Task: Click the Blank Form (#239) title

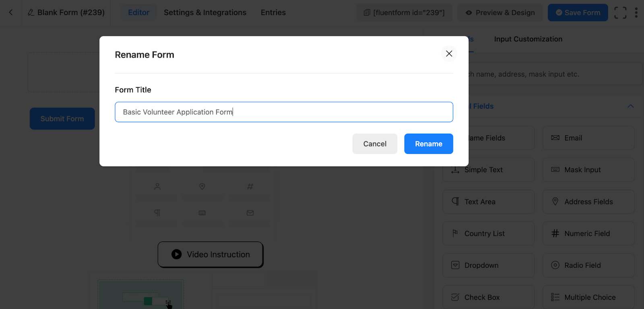Action: (71, 12)
